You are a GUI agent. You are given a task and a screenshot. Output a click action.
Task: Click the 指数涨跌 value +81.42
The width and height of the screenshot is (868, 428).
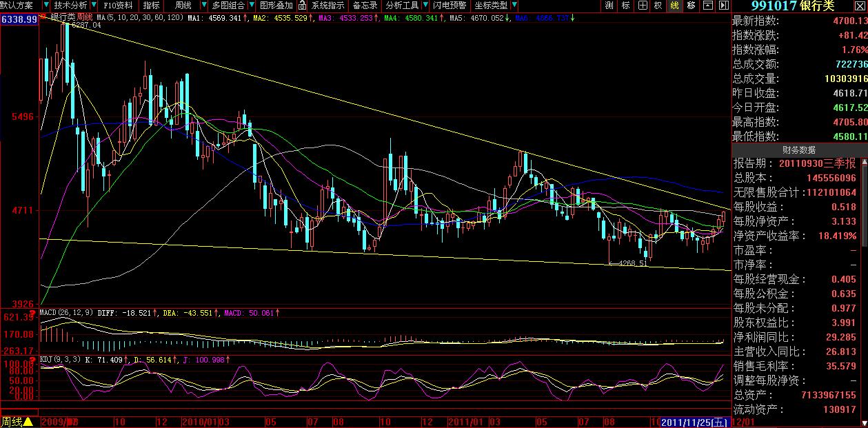click(x=851, y=36)
